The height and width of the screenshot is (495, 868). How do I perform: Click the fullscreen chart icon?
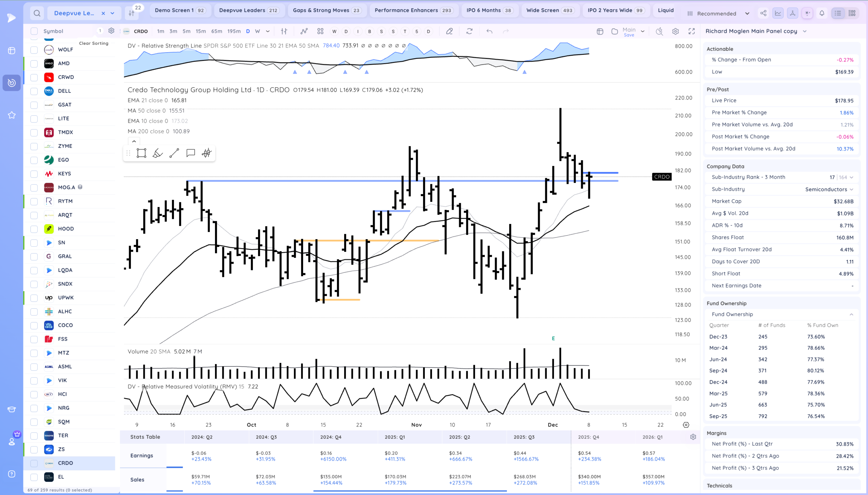pyautogui.click(x=691, y=31)
